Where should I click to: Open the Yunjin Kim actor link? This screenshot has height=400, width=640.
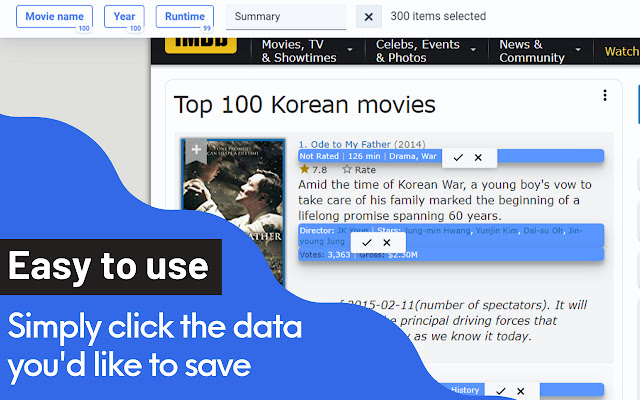pos(497,231)
